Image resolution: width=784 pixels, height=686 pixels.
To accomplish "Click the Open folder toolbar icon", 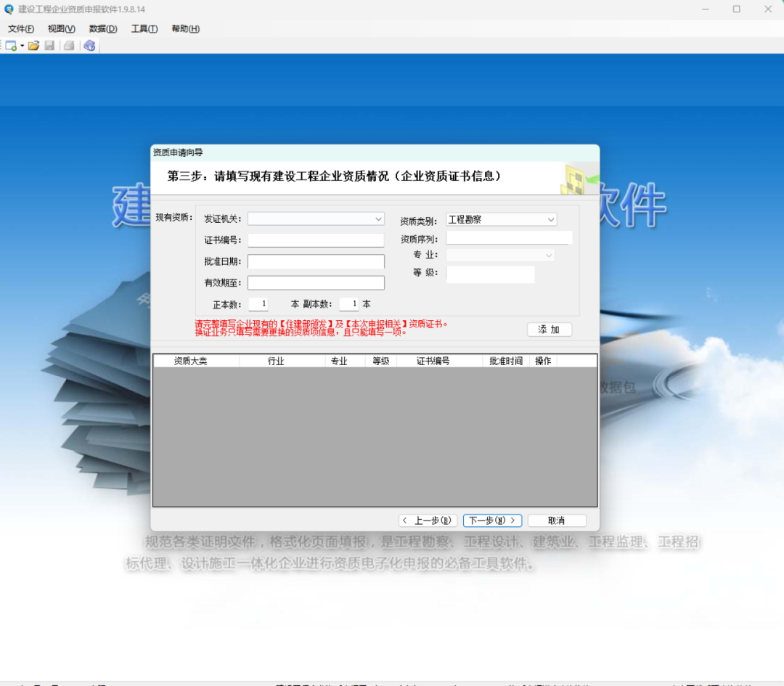I will 33,46.
